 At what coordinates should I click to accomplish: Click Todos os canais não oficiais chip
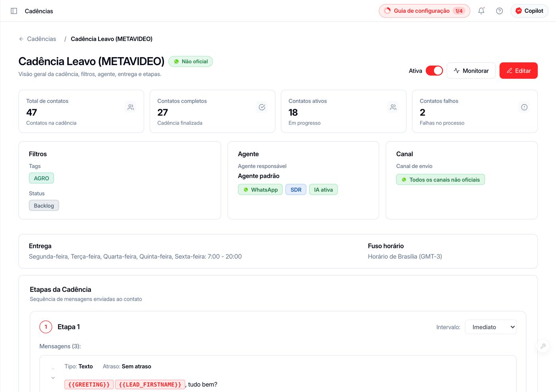click(440, 180)
